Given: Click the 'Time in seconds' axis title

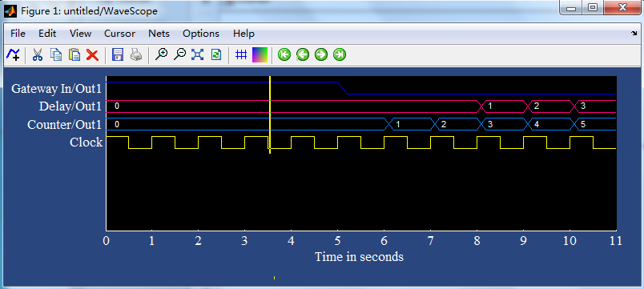Looking at the screenshot, I should coord(359,257).
